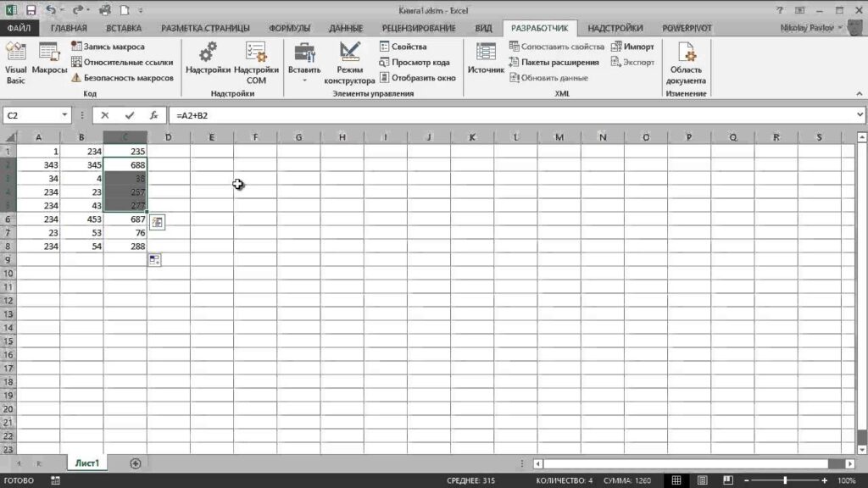Click Запись макроса to record macro
The height and width of the screenshot is (488, 868).
(108, 47)
